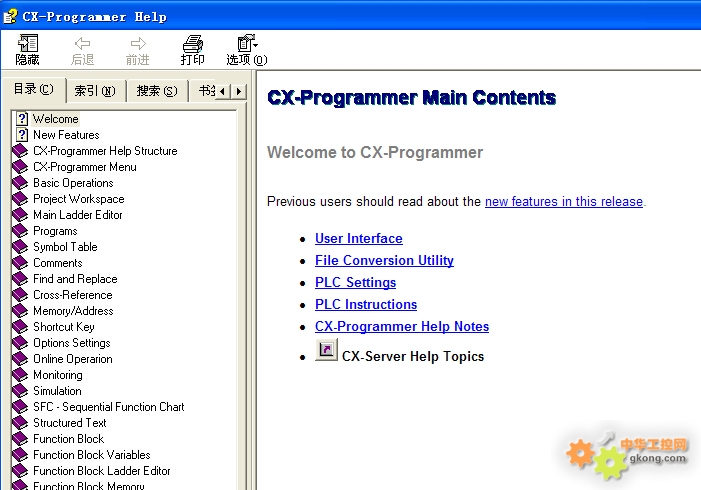701x490 pixels.
Task: Click book icon beside Find and Replace
Action: pos(20,279)
